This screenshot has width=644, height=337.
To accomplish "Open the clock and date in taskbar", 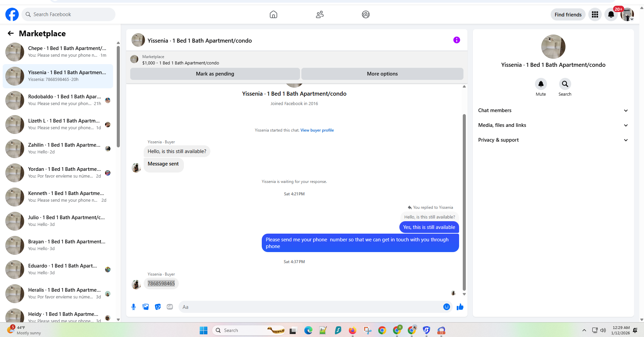I will tap(621, 330).
